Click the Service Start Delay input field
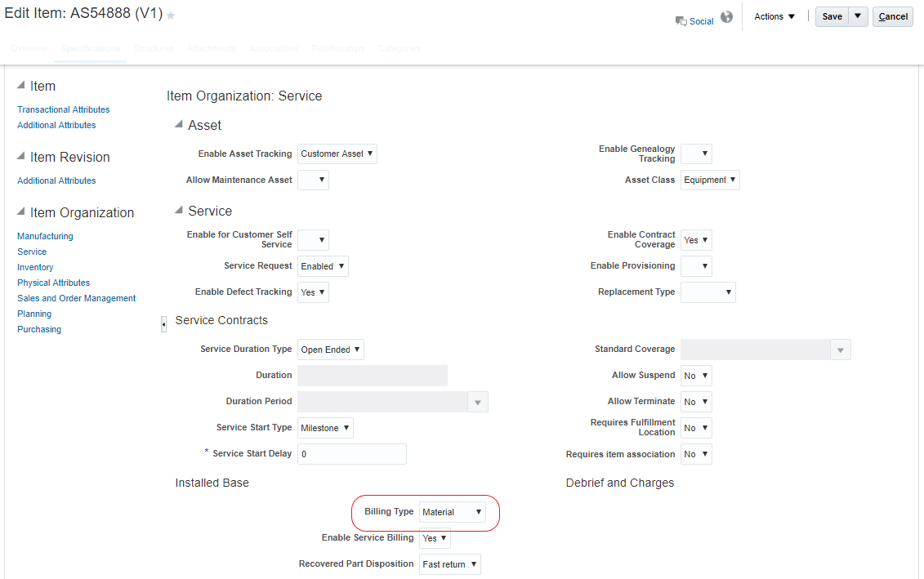924x579 pixels. pos(351,454)
